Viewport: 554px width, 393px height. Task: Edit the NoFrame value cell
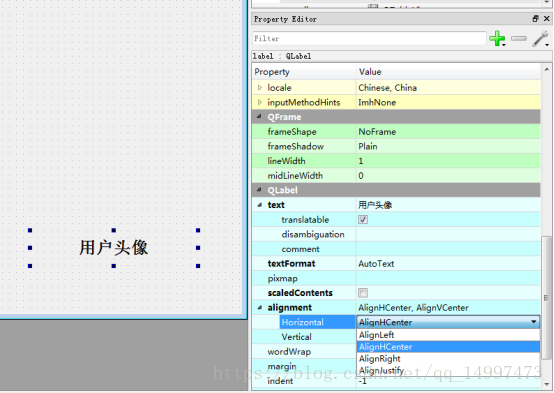point(448,131)
